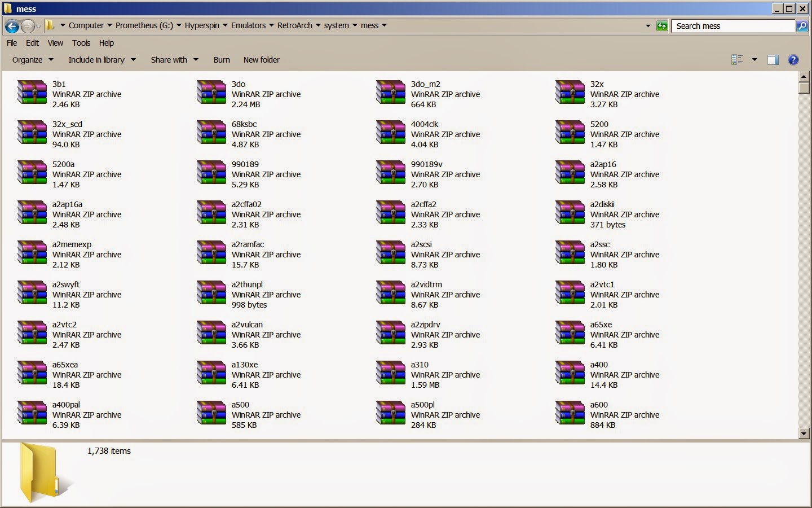The image size is (812, 508).
Task: Click the Forward navigation arrow
Action: (x=27, y=26)
